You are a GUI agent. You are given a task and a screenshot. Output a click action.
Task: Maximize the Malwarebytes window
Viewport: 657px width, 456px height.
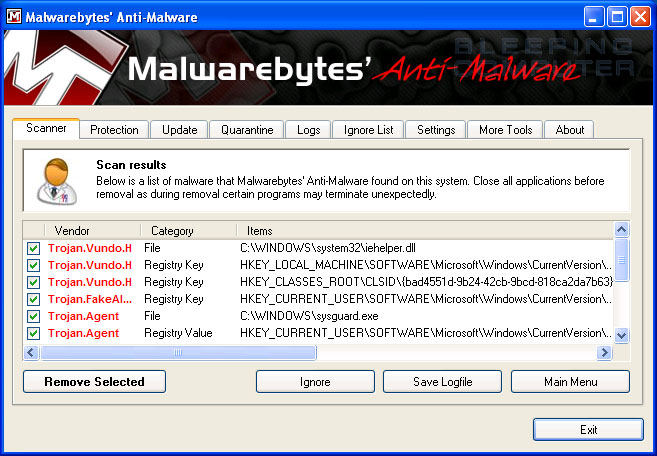[617, 17]
